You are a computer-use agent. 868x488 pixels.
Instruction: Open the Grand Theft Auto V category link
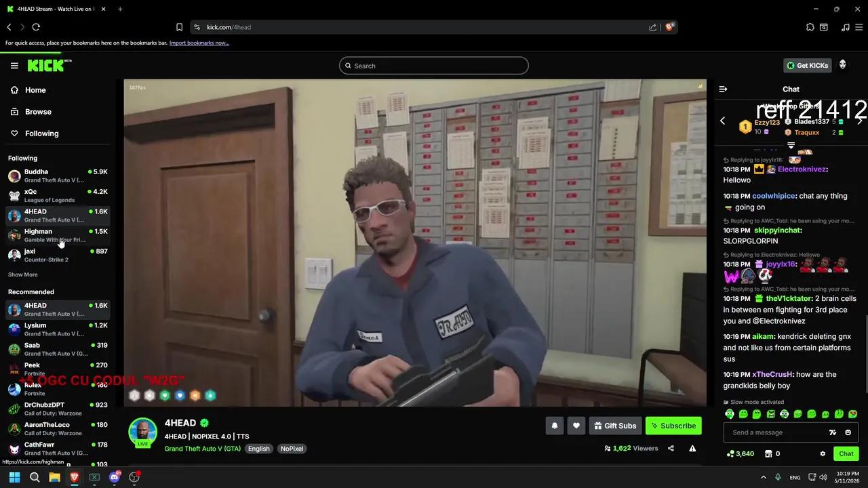tap(202, 449)
